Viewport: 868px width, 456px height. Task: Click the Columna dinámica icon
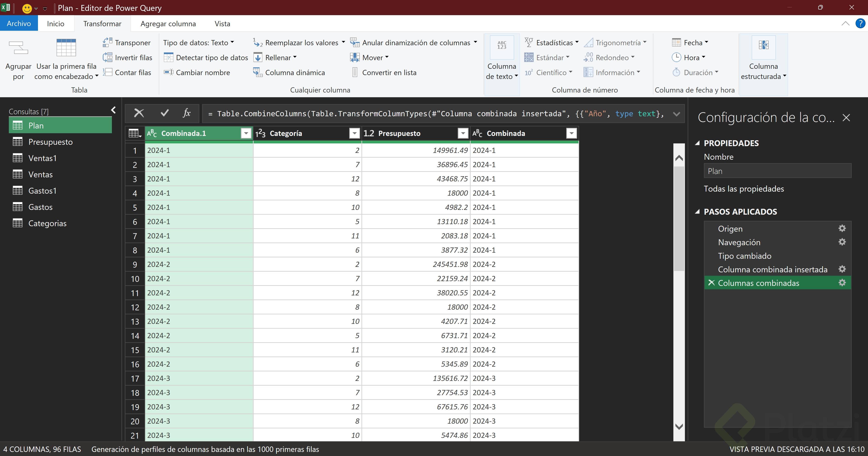[257, 72]
